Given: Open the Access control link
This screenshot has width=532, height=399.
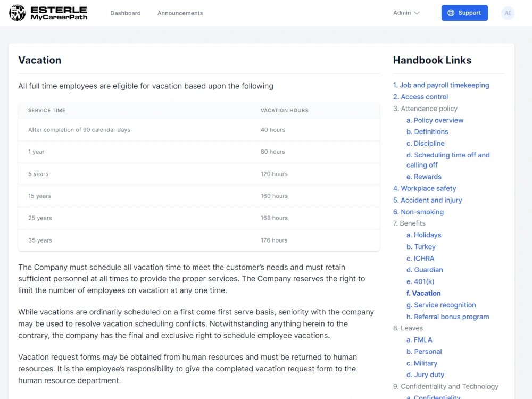Looking at the screenshot, I should pyautogui.click(x=420, y=97).
